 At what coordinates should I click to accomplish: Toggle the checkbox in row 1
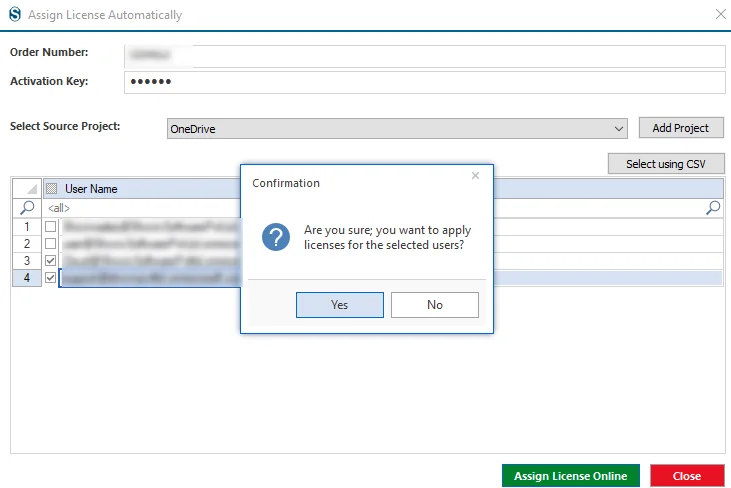(x=50, y=227)
